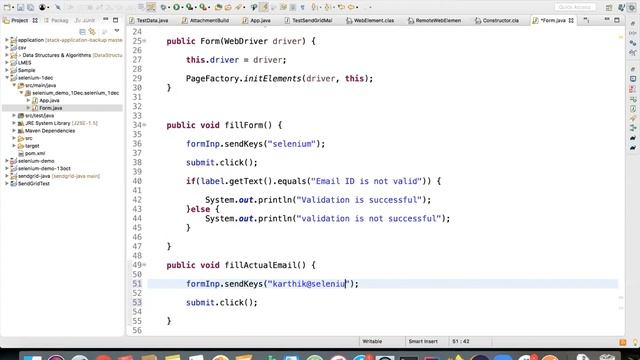
Task: Minimize the editor area
Action: click(607, 20)
